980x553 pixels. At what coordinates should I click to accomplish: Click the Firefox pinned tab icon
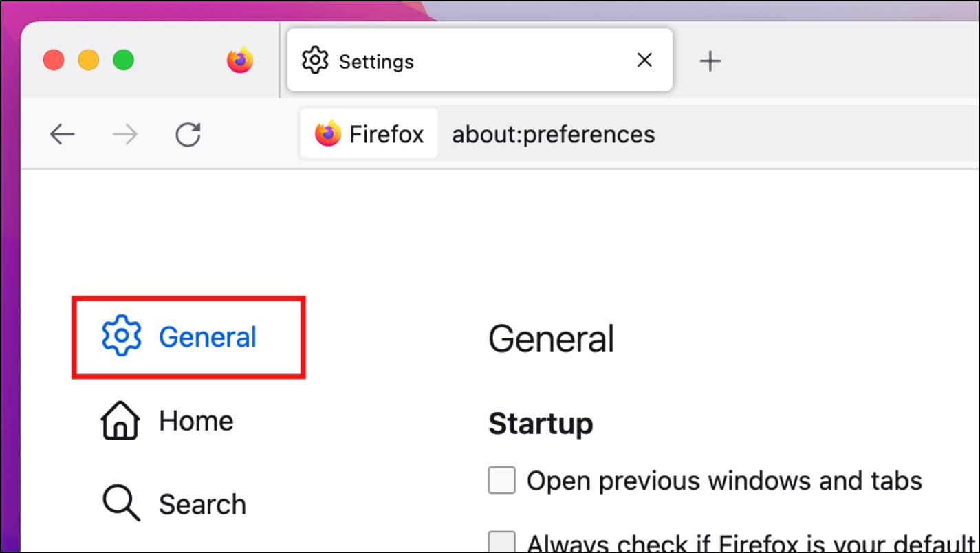pyautogui.click(x=240, y=61)
